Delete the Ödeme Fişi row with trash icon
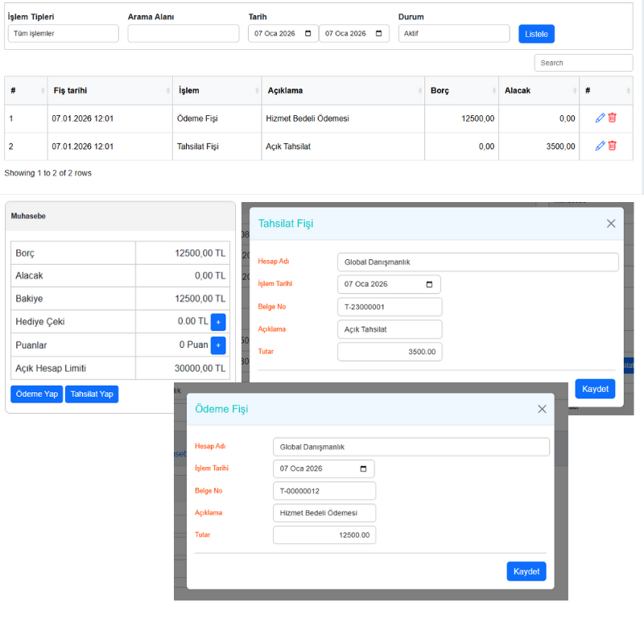Viewport: 644px width, 644px height. [x=613, y=118]
